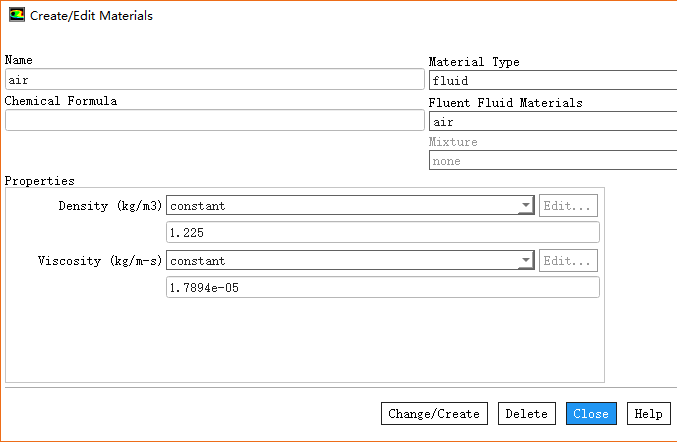677x442 pixels.
Task: Open Help for the materials dialog
Action: point(648,414)
